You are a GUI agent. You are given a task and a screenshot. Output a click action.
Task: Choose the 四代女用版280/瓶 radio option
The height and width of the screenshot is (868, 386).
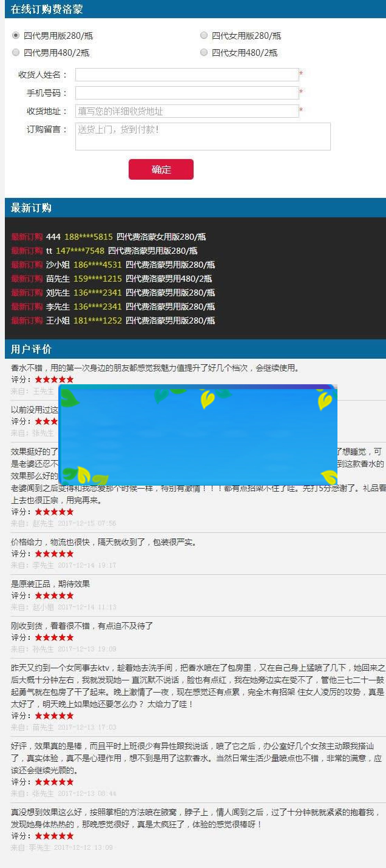(x=204, y=36)
